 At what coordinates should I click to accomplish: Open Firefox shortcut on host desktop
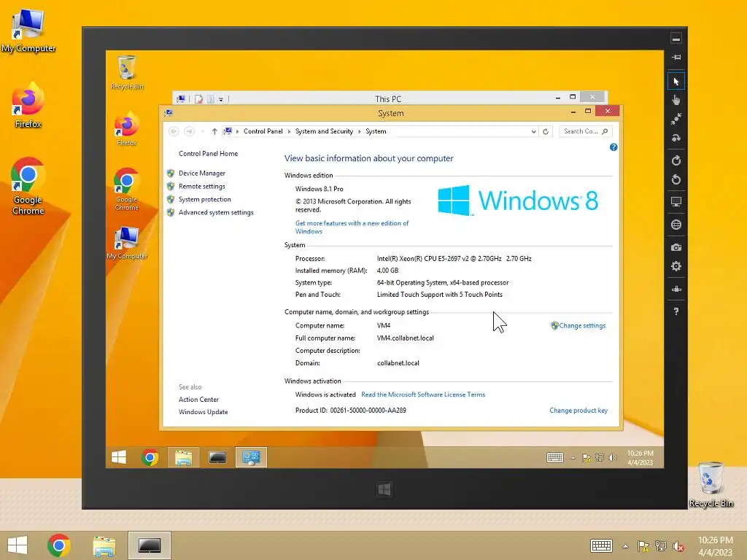pos(28,105)
